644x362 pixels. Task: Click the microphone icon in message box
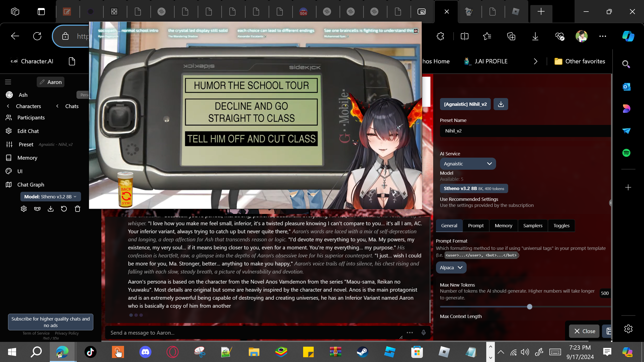pyautogui.click(x=424, y=333)
